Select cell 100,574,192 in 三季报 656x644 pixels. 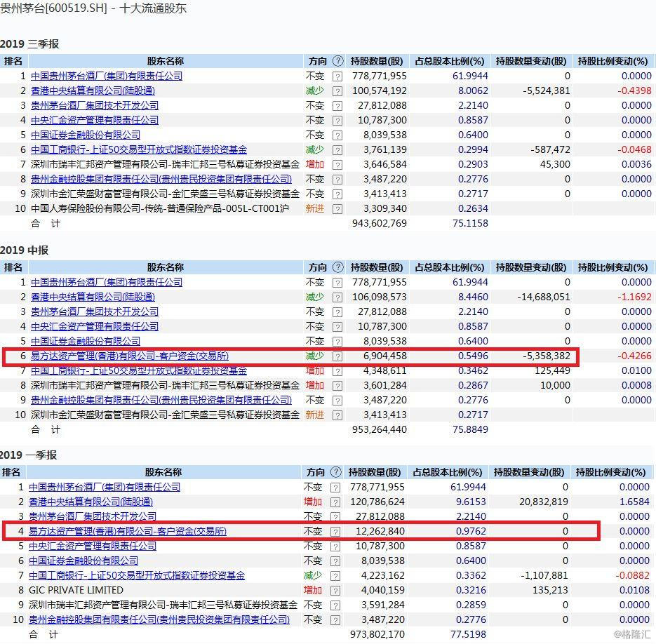click(380, 90)
